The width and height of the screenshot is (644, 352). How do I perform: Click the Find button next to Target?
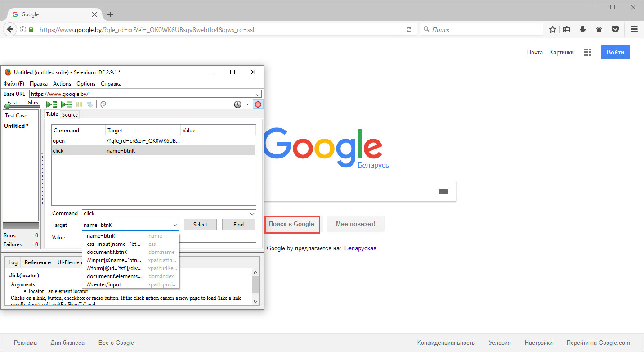[x=239, y=225]
